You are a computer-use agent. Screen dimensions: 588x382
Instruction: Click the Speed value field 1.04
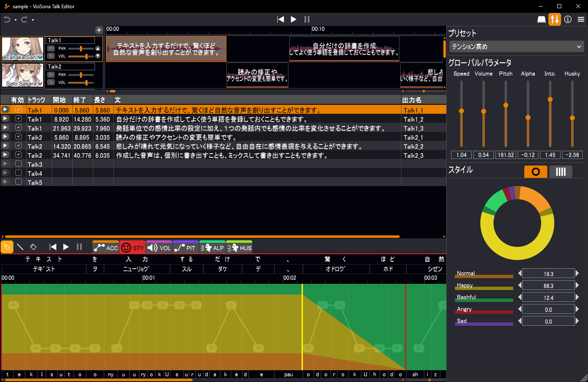click(461, 155)
